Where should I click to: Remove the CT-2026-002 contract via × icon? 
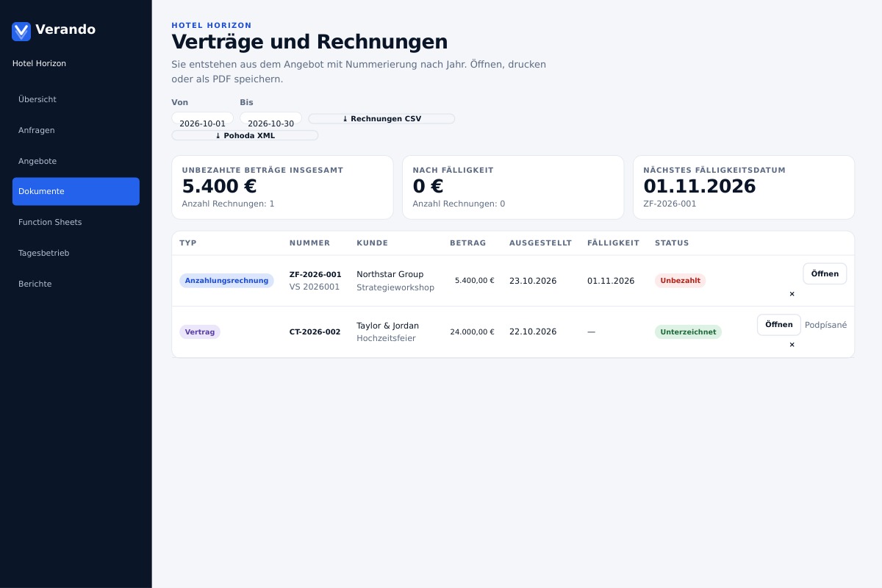tap(792, 345)
